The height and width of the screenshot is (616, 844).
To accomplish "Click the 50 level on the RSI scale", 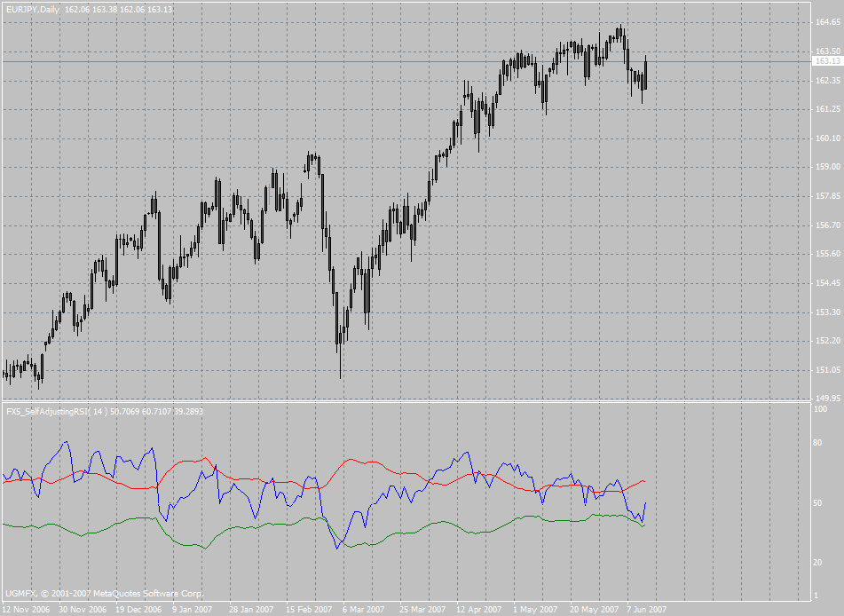I will point(816,503).
